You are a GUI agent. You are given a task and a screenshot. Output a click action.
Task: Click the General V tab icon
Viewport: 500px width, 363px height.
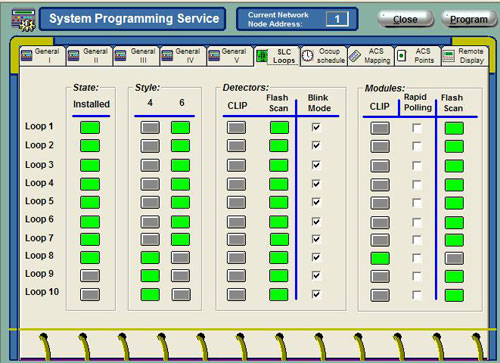pos(214,56)
